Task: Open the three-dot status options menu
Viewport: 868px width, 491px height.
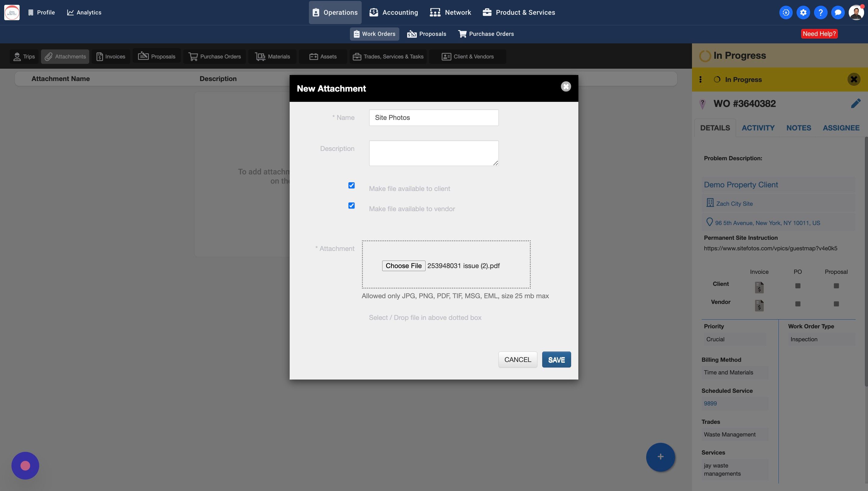Action: pyautogui.click(x=700, y=79)
